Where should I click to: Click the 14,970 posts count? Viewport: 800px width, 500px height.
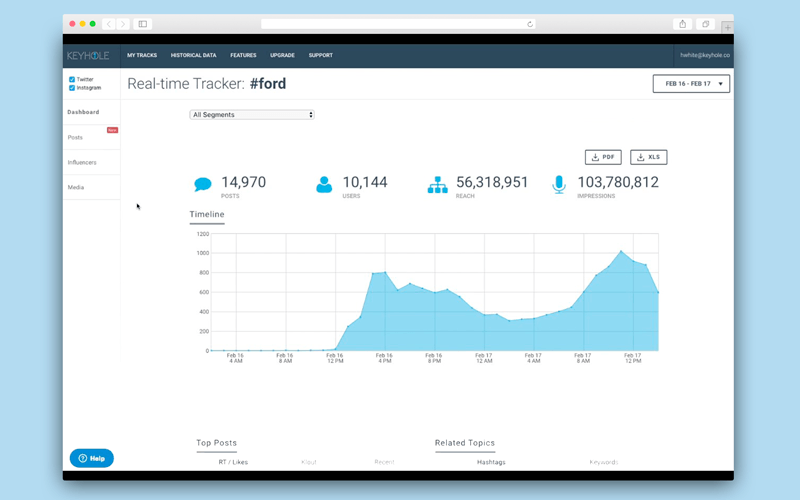243,182
